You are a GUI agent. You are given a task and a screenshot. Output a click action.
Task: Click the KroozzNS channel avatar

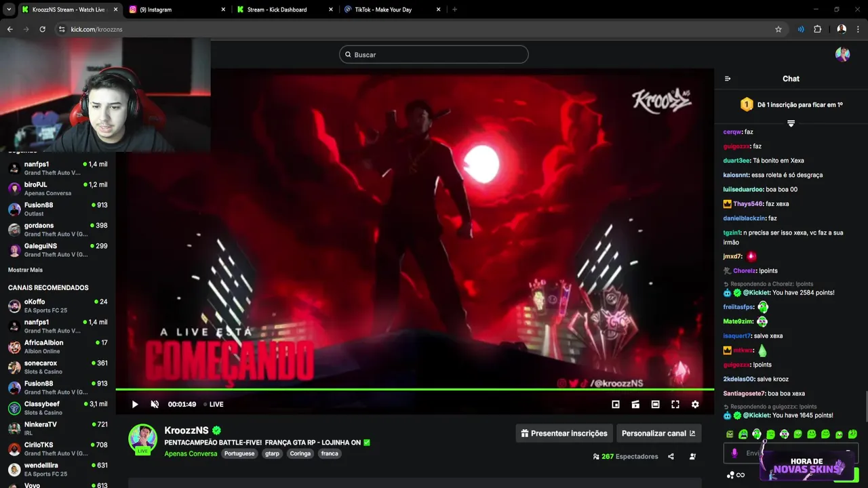[x=143, y=439]
